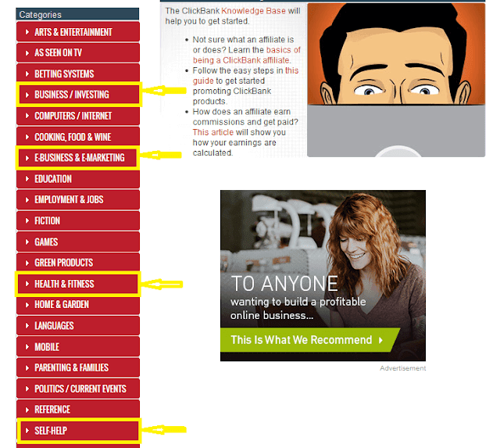Expand the Green Products arrow
This screenshot has width=500, height=448.
pyautogui.click(x=27, y=263)
